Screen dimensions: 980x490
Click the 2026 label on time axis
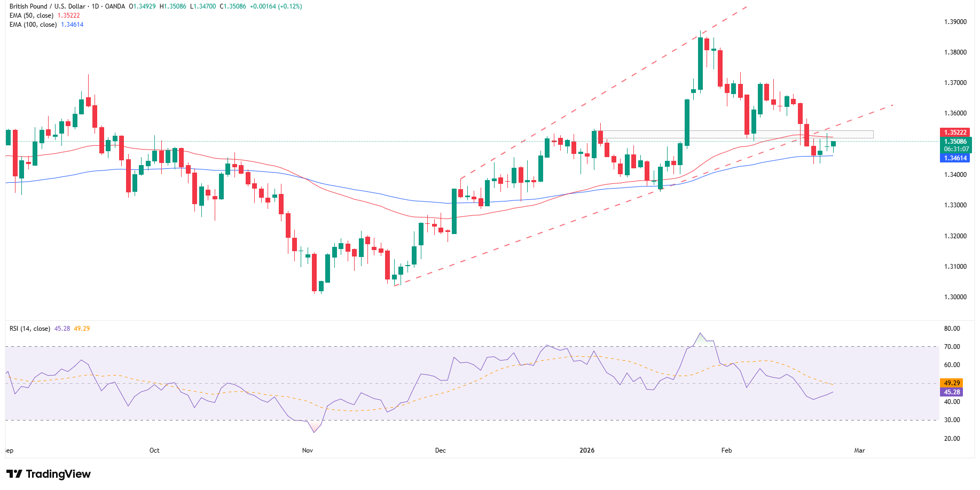coord(587,450)
